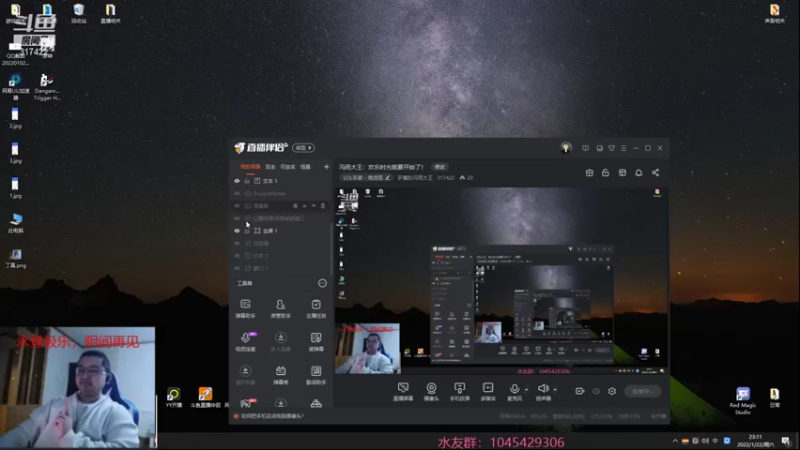Click the 扬声器 speaker icon

click(543, 391)
